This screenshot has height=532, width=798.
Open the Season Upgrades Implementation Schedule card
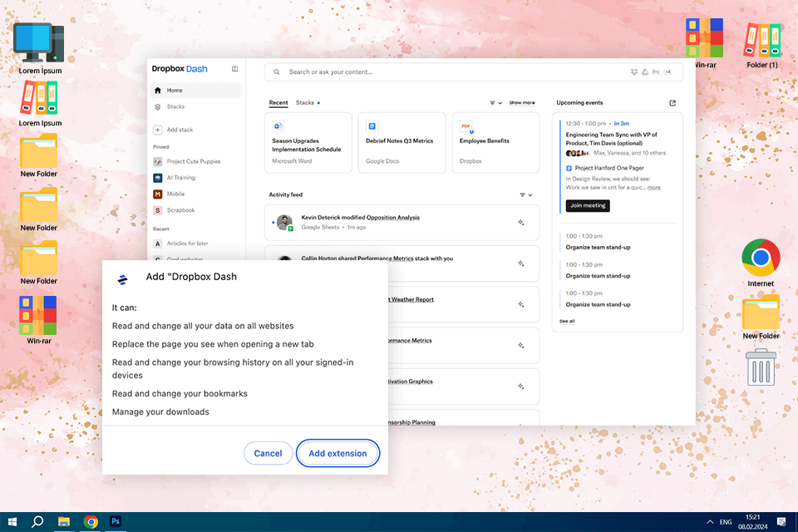tap(308, 143)
